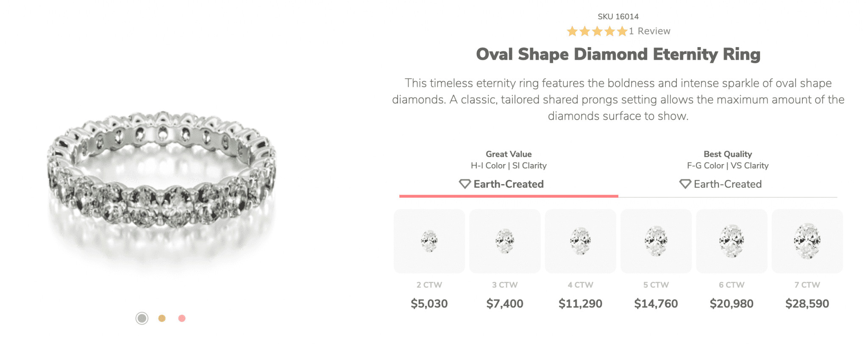This screenshot has height=344, width=868.
Task: Select the $5,030 price option
Action: [x=429, y=304]
